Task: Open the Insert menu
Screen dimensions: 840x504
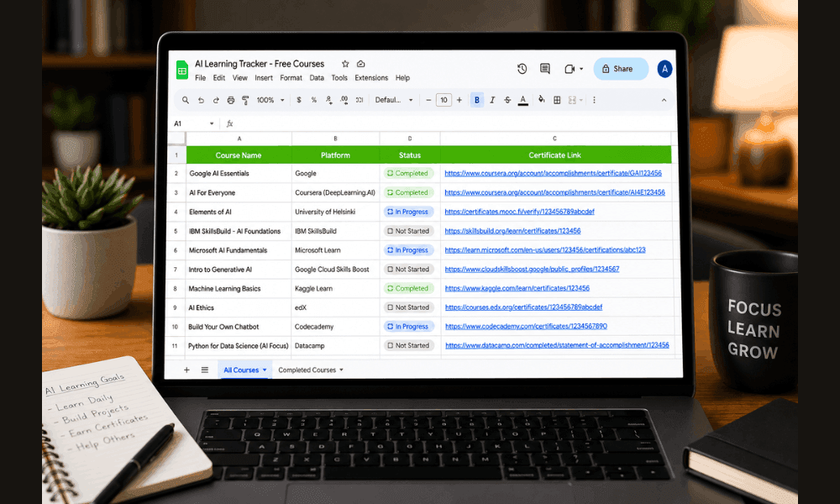Action: coord(264,78)
